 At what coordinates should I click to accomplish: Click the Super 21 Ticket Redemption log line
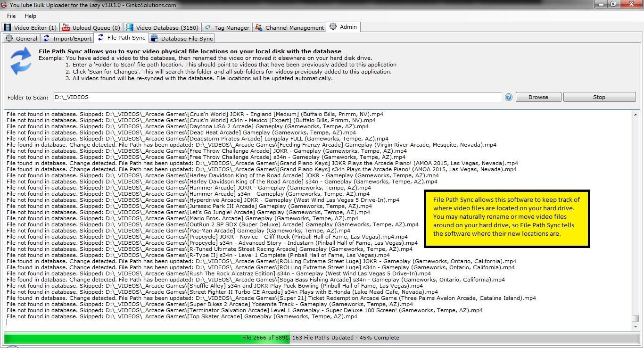[x=271, y=298]
